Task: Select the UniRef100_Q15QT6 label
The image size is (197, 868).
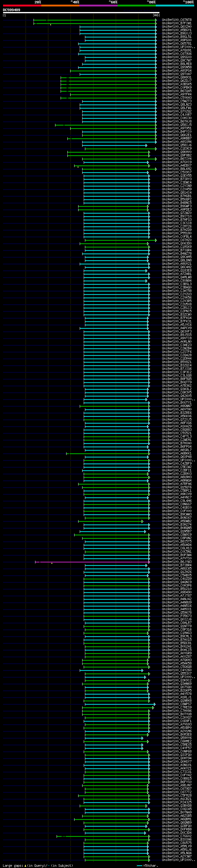Action: [x=177, y=487]
